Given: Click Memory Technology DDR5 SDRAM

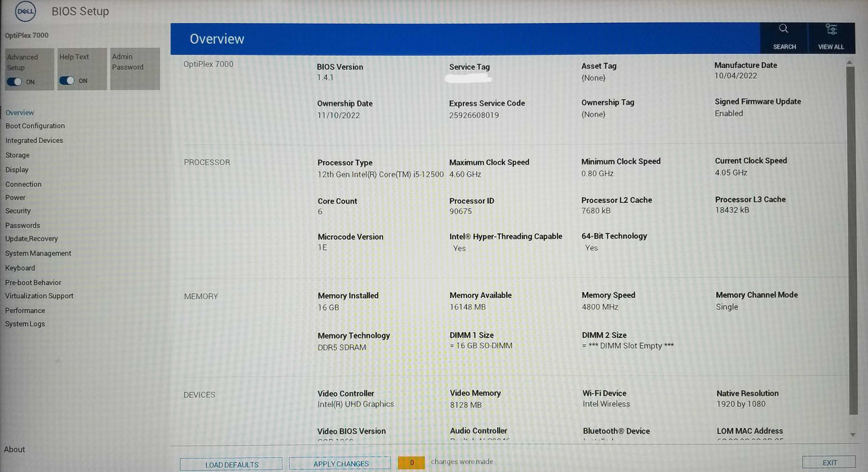Looking at the screenshot, I should (x=342, y=348).
